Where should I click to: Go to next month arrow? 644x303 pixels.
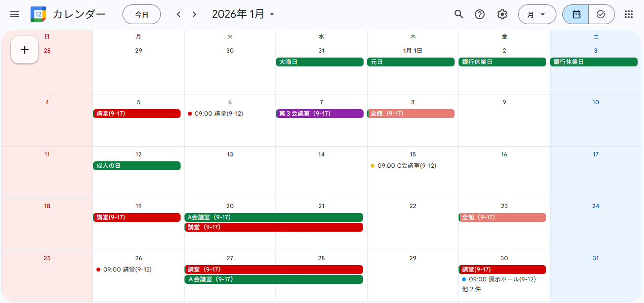coord(194,14)
